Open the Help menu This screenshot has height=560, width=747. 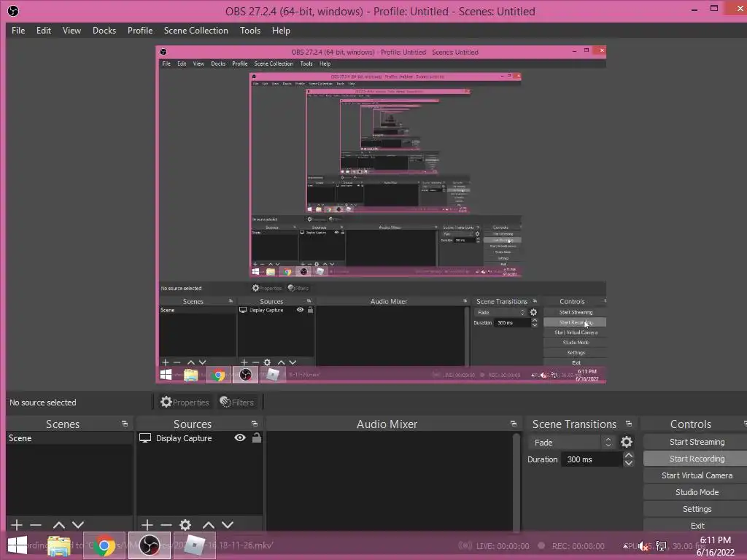(x=281, y=31)
